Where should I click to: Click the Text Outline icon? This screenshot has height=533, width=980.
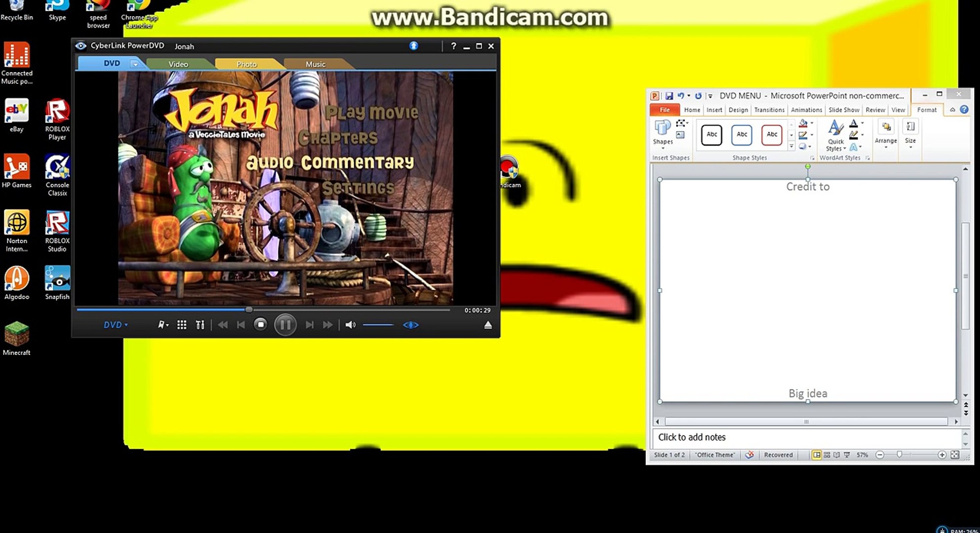pos(854,135)
